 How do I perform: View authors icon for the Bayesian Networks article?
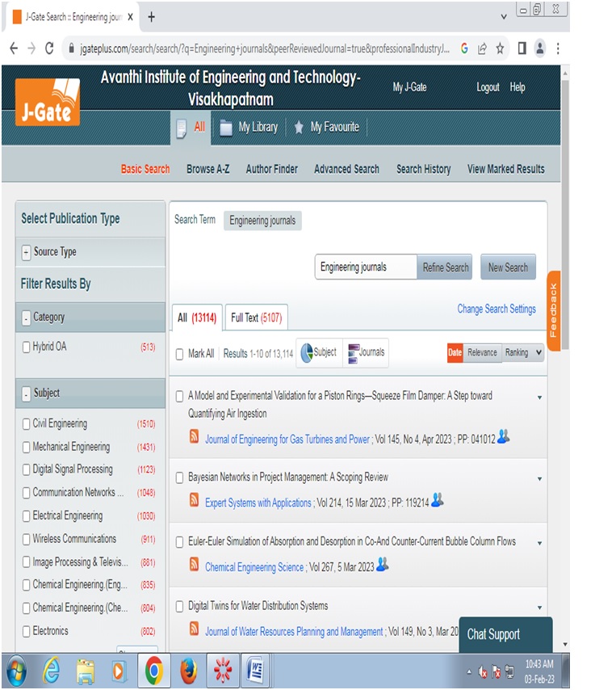[437, 499]
